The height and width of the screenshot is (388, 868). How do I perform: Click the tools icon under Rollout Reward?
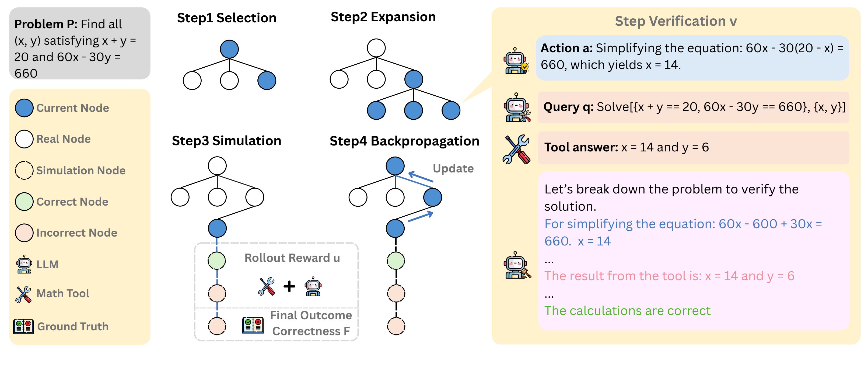click(267, 286)
